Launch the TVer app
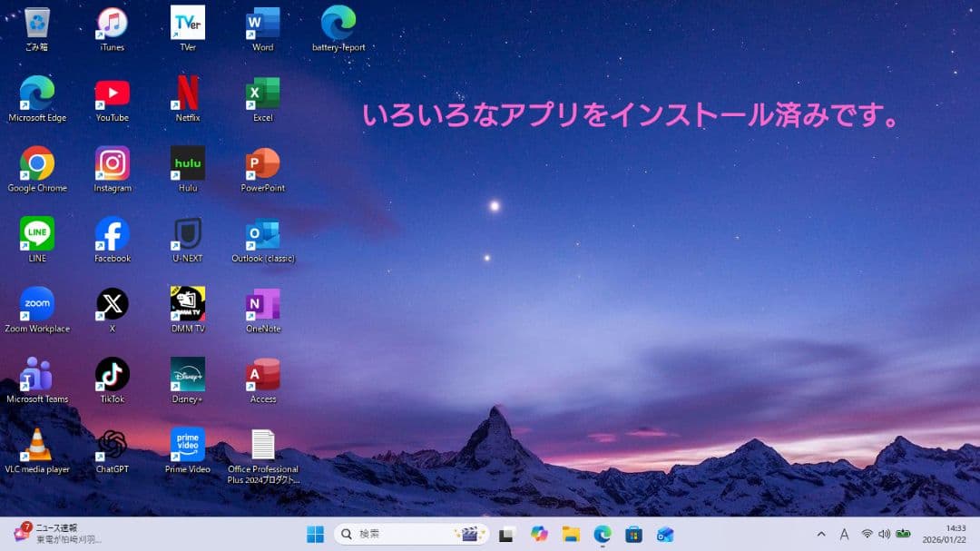Image resolution: width=980 pixels, height=551 pixels. pyautogui.click(x=186, y=23)
